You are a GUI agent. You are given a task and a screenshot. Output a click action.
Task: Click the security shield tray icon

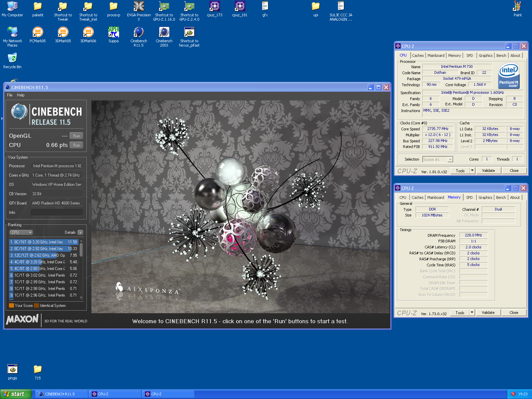coord(513,394)
